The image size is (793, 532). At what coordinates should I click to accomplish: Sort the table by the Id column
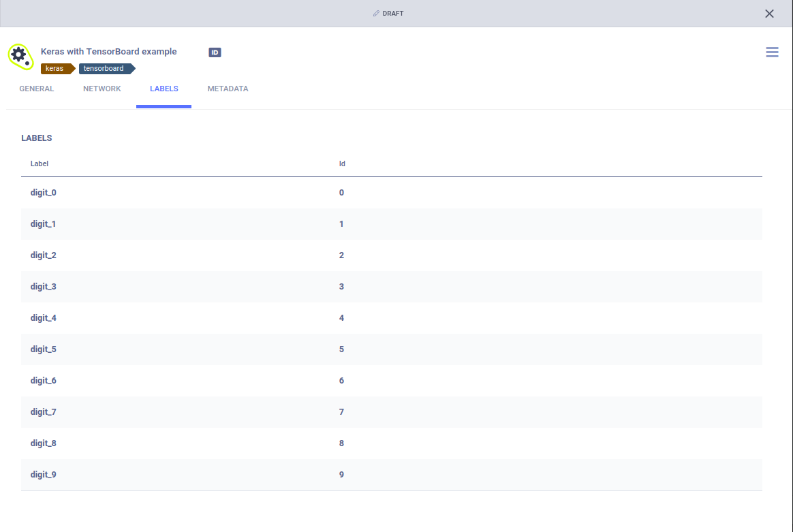click(342, 163)
